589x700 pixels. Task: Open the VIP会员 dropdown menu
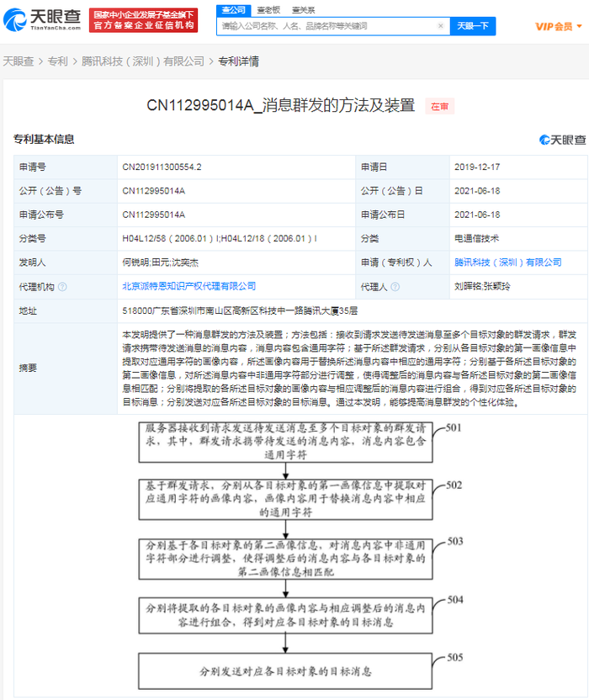click(559, 26)
